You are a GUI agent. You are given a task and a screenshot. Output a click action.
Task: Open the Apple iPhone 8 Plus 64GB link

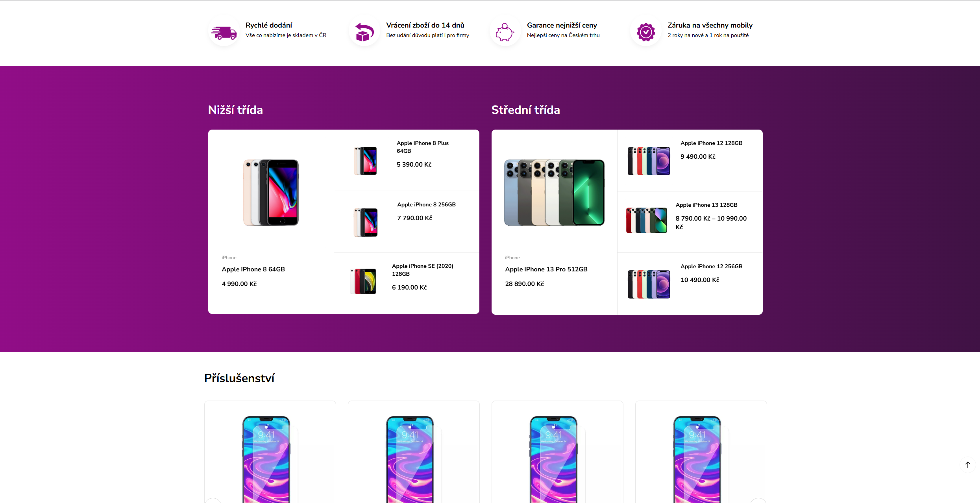coord(423,147)
